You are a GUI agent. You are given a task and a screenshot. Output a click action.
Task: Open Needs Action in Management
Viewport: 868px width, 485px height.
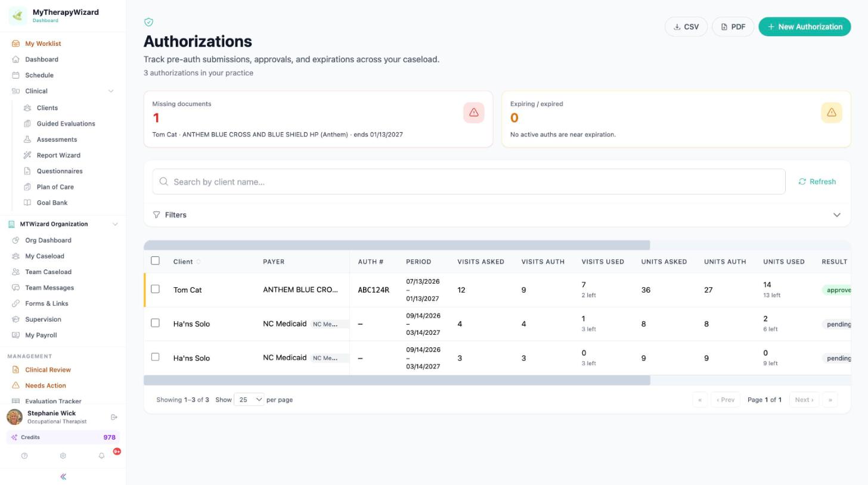pyautogui.click(x=45, y=385)
